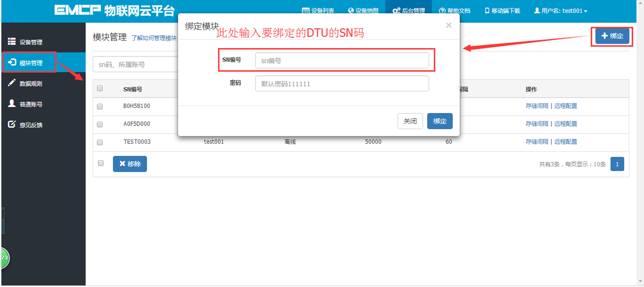
Task: Click the 模块管理 sign-in arrow icon
Action: point(12,62)
